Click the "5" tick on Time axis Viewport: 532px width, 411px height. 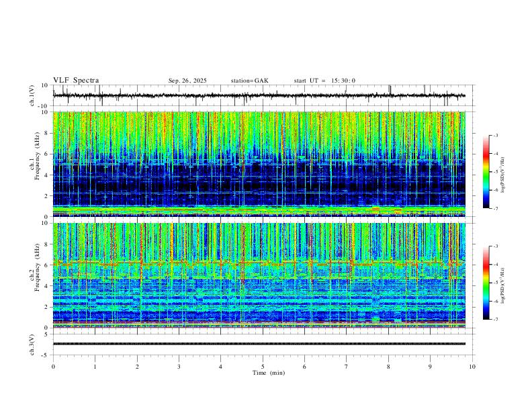coord(263,367)
